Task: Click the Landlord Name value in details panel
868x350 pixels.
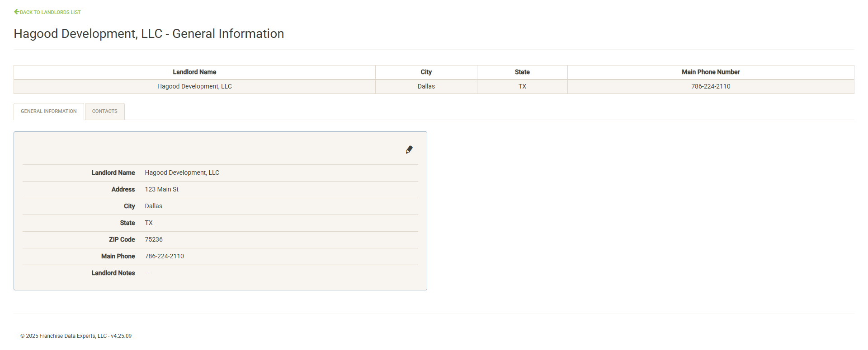Action: coord(182,173)
